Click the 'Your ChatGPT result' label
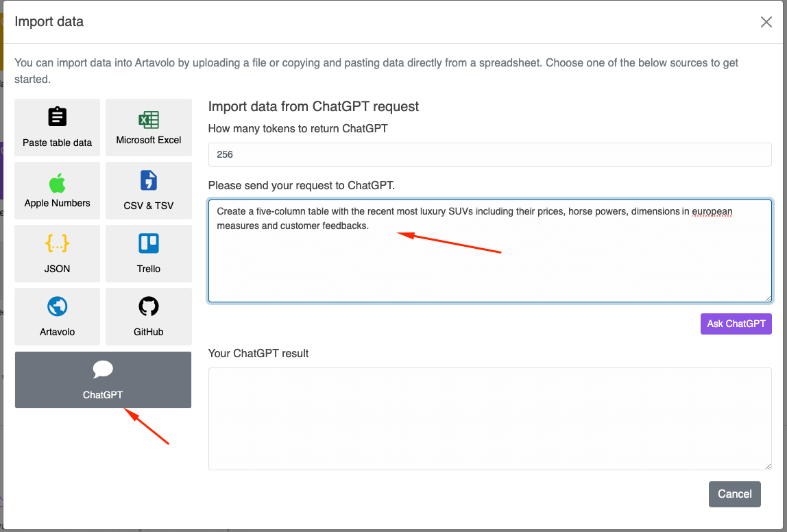 coord(258,353)
